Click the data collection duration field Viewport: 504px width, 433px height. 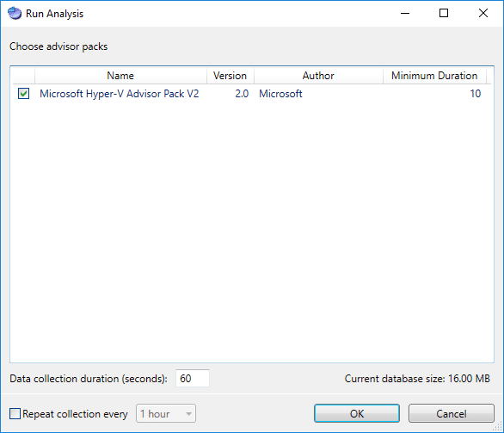[193, 379]
